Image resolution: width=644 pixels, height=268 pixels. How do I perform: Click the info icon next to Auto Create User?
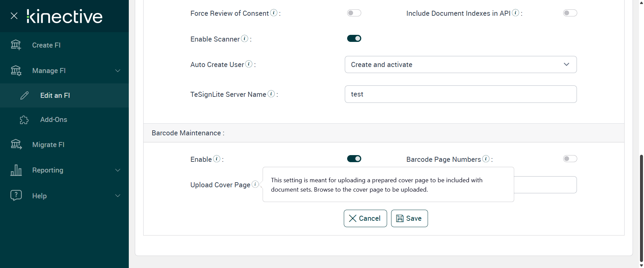pyautogui.click(x=249, y=64)
